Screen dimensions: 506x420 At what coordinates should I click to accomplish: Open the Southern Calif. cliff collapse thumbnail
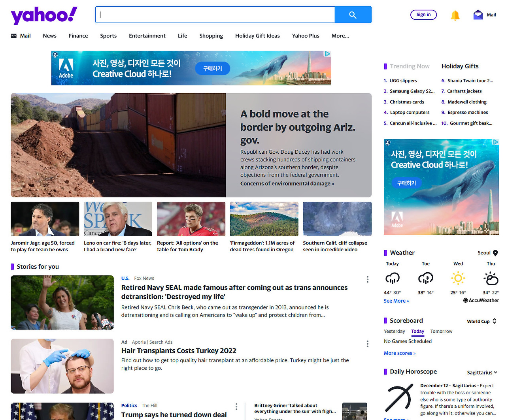tap(337, 219)
